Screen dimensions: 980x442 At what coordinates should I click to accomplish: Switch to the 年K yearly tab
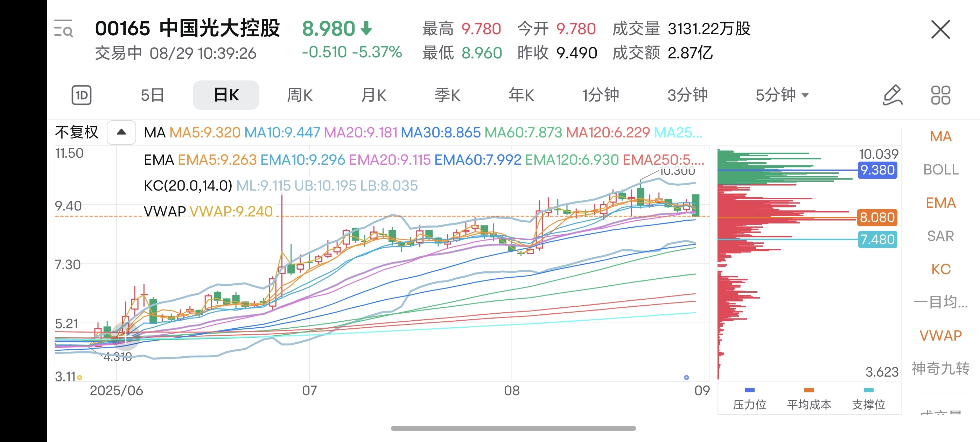[521, 95]
